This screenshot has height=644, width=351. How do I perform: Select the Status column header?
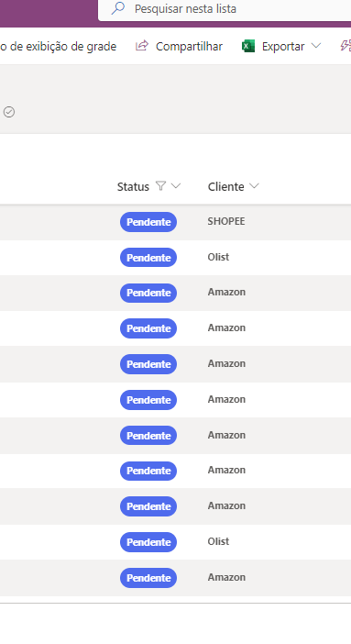coord(133,186)
